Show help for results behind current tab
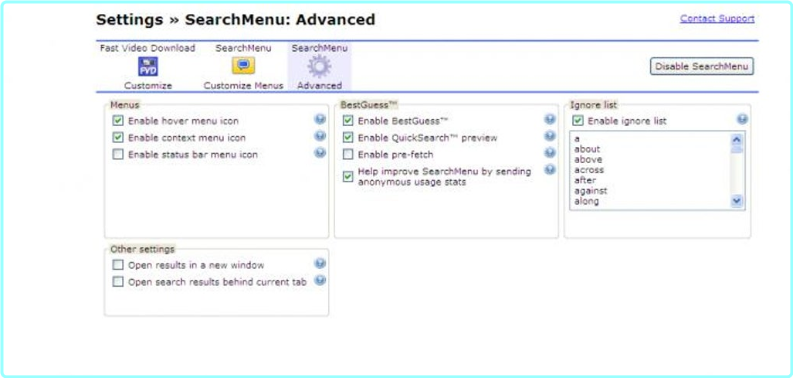The width and height of the screenshot is (793, 378). (320, 280)
